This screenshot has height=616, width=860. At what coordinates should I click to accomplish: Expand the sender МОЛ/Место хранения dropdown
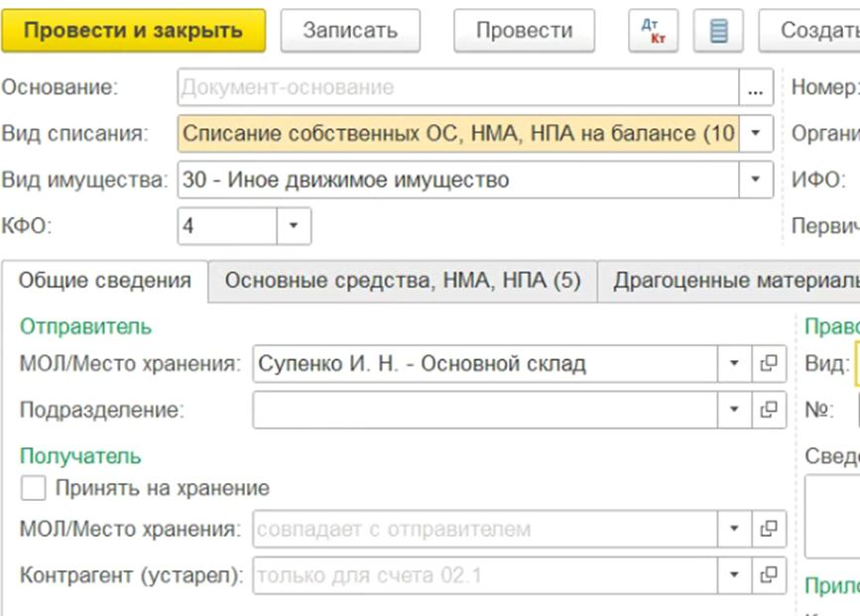[x=734, y=363]
